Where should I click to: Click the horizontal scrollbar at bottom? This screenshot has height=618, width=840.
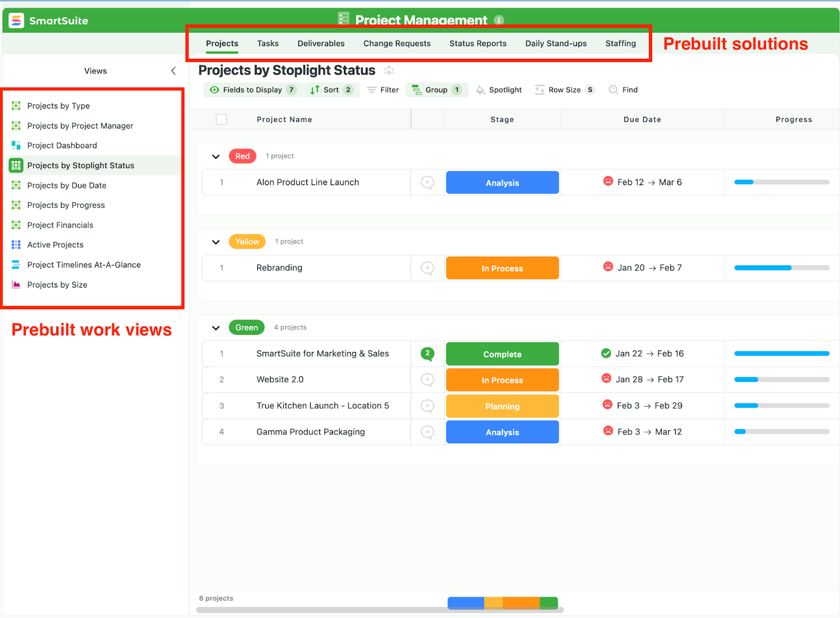click(x=380, y=610)
